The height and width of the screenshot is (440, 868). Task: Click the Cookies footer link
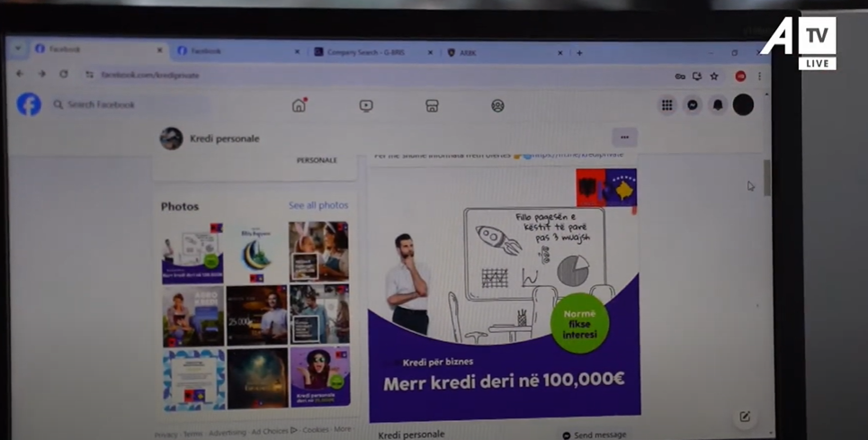point(316,430)
